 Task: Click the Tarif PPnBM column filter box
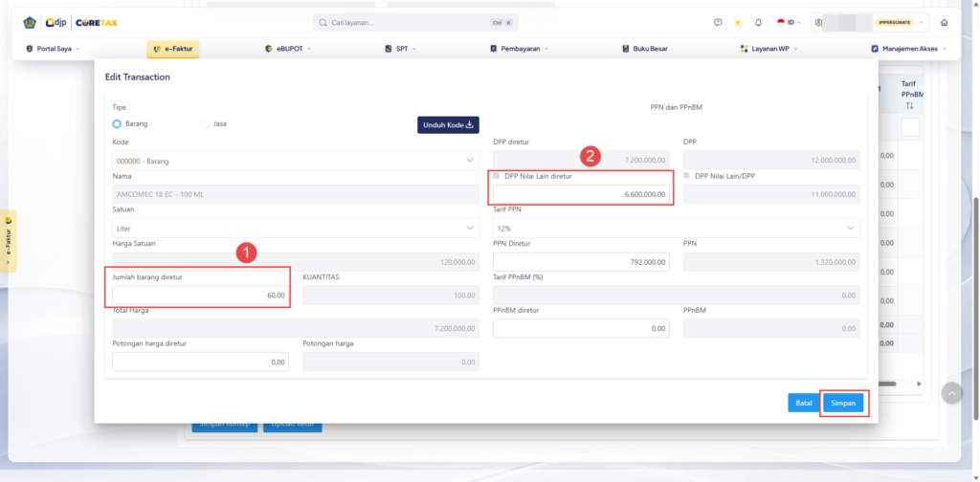(x=910, y=127)
